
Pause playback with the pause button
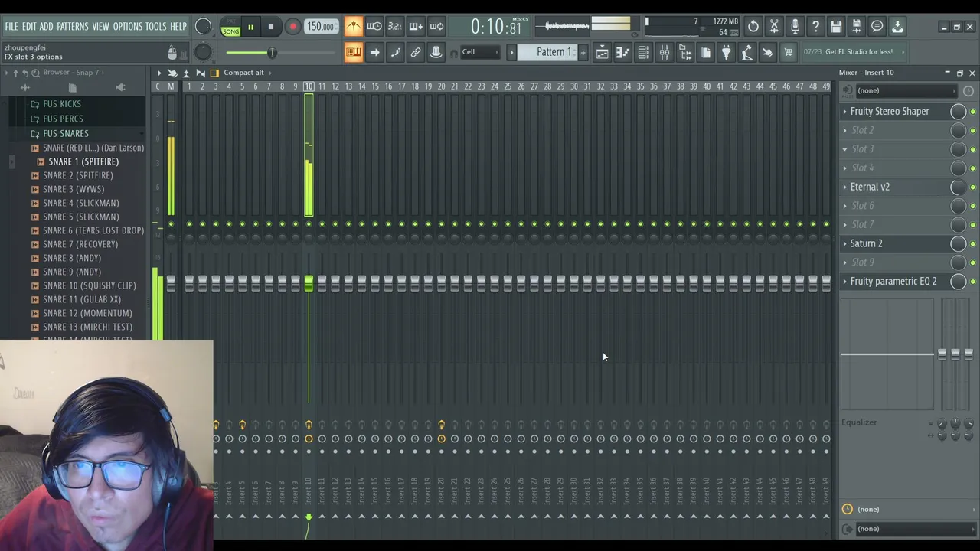tap(250, 27)
